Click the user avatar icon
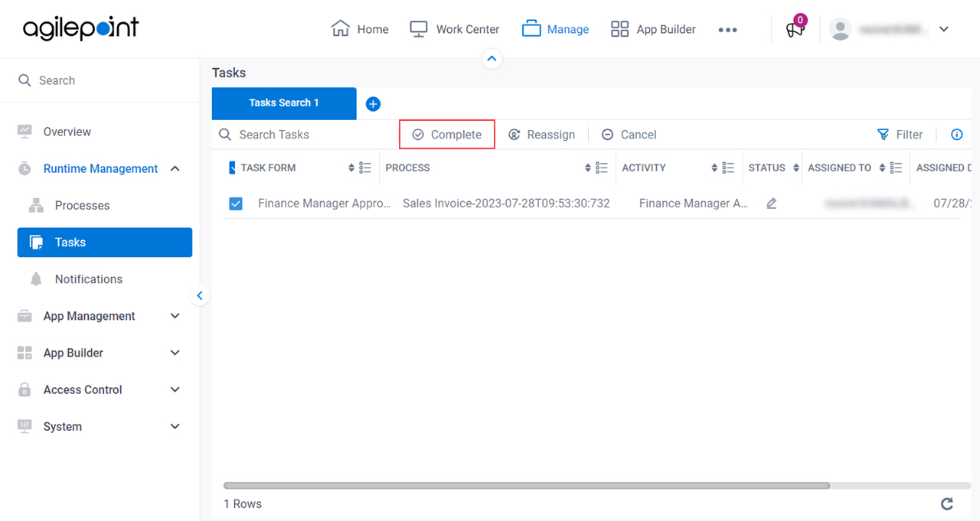 (841, 29)
